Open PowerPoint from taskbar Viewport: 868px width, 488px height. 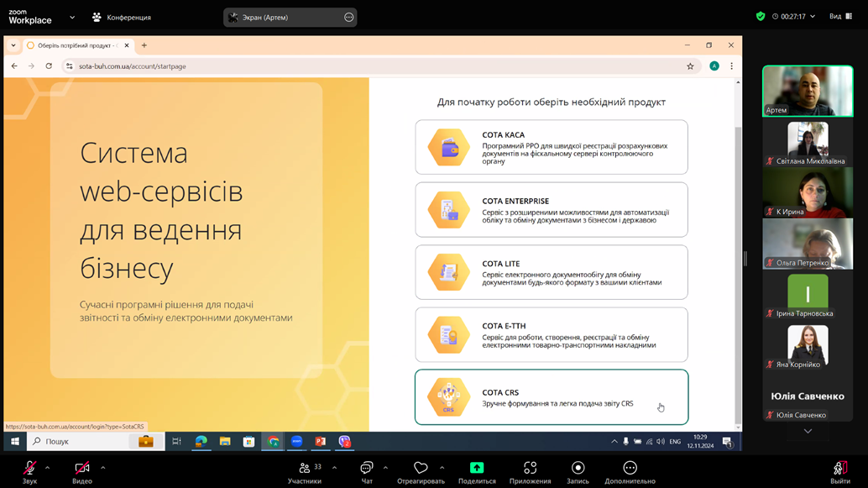point(321,442)
